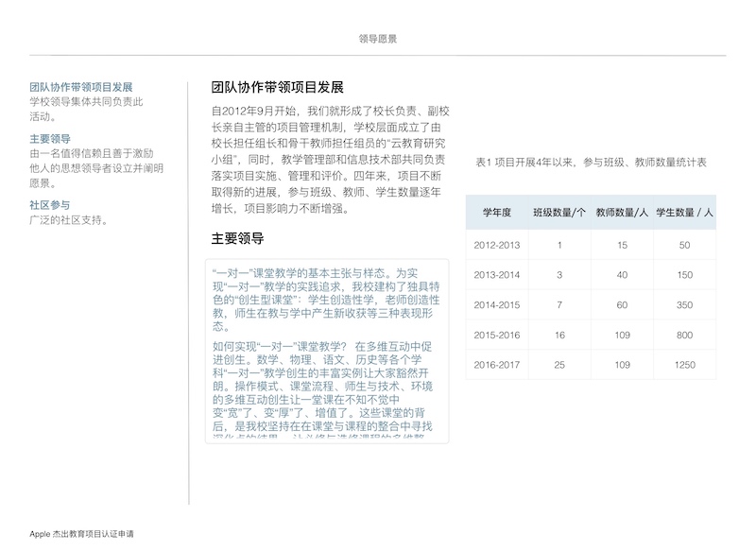Select the 1250 student count cell
Screen dimensions: 756x552
coord(684,365)
